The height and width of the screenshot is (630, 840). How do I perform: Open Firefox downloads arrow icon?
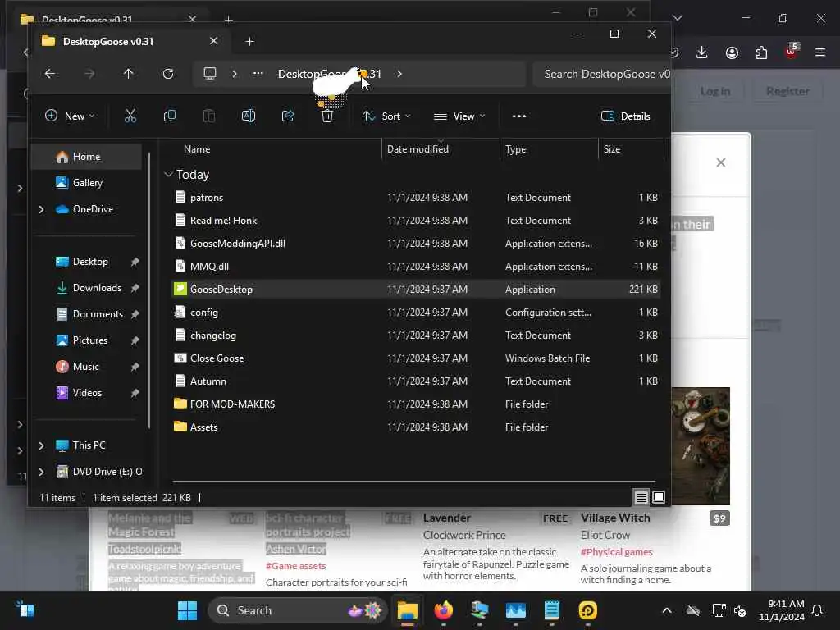tap(702, 52)
